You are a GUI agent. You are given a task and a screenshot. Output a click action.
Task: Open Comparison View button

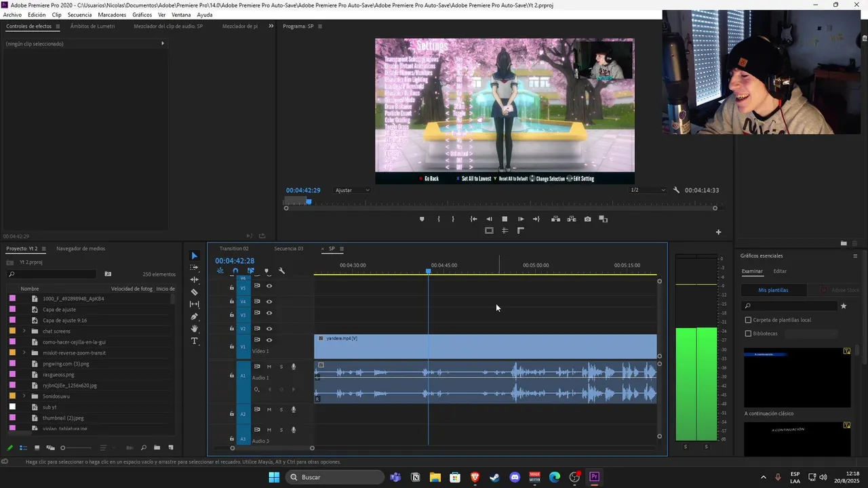(604, 219)
